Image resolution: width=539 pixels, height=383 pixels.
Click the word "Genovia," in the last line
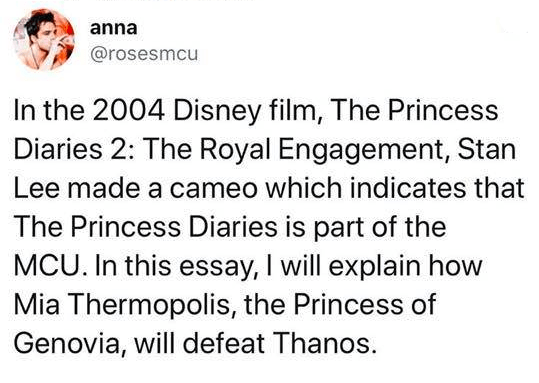click(x=69, y=344)
